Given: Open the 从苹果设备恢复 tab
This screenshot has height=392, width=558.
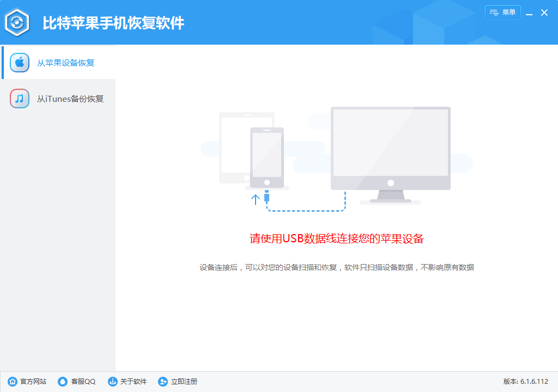Looking at the screenshot, I should click(x=59, y=63).
